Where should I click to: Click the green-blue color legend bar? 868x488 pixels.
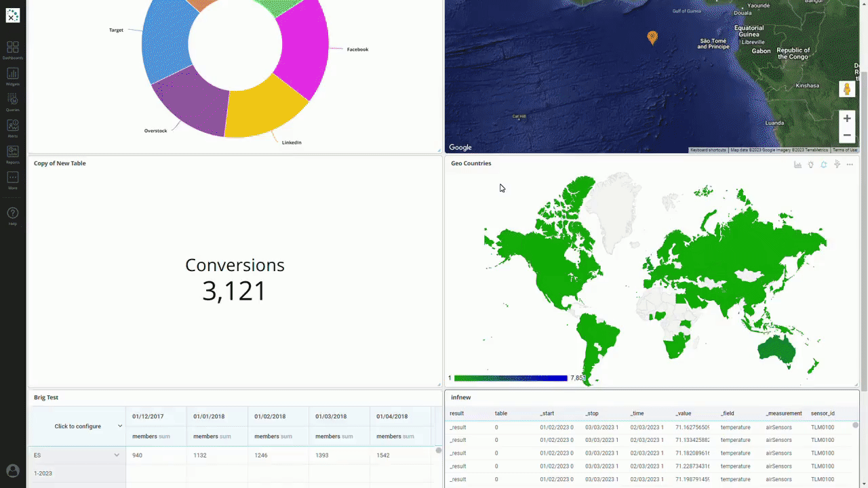pyautogui.click(x=511, y=378)
